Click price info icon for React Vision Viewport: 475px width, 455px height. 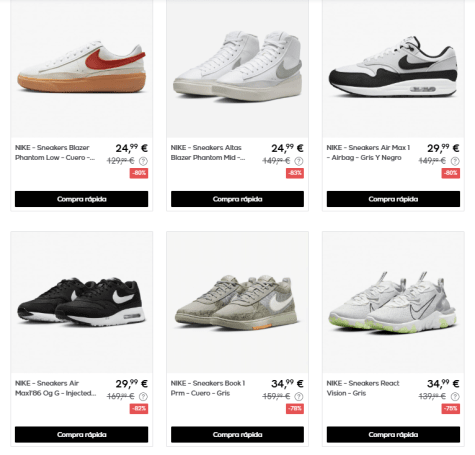pos(455,397)
